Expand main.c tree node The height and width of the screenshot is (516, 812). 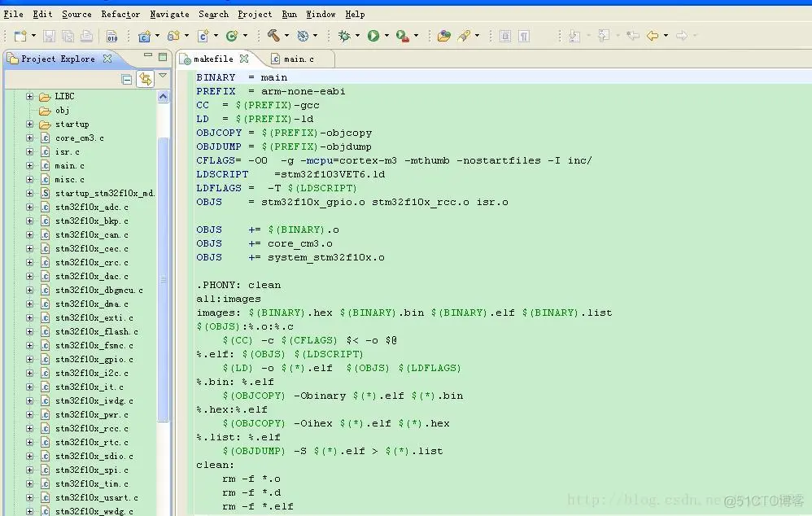tap(29, 166)
